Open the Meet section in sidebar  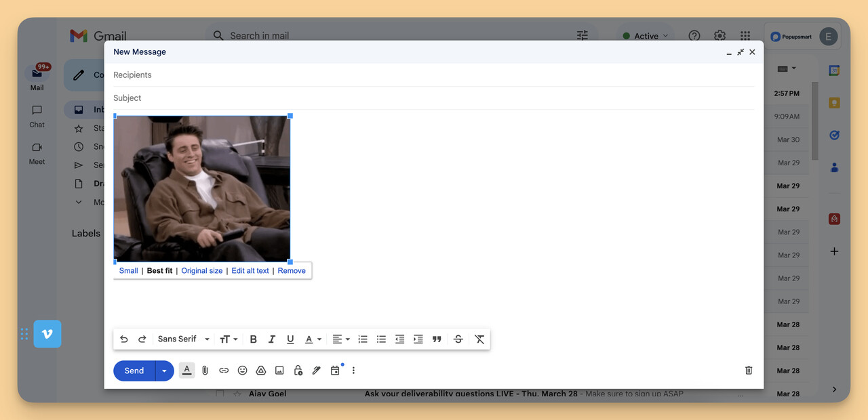tap(37, 152)
